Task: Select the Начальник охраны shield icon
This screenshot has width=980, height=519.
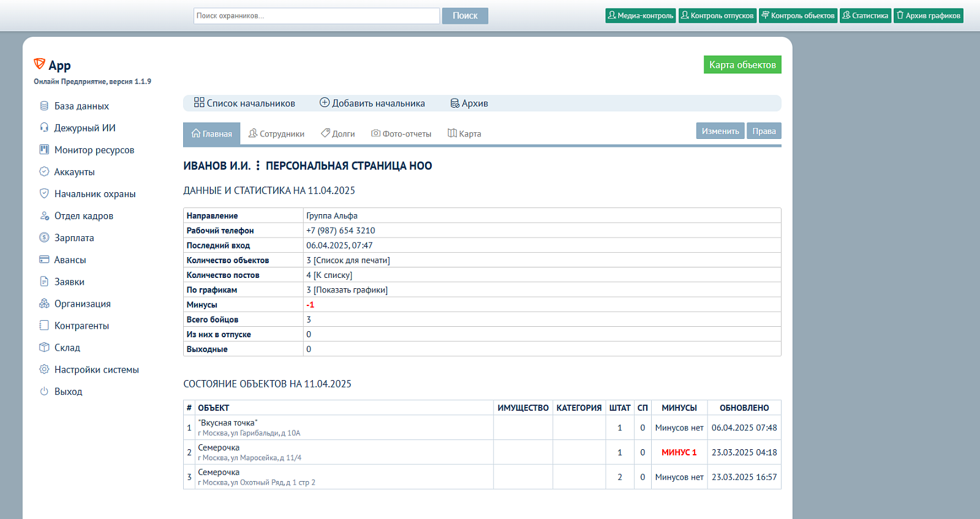Action: 44,194
